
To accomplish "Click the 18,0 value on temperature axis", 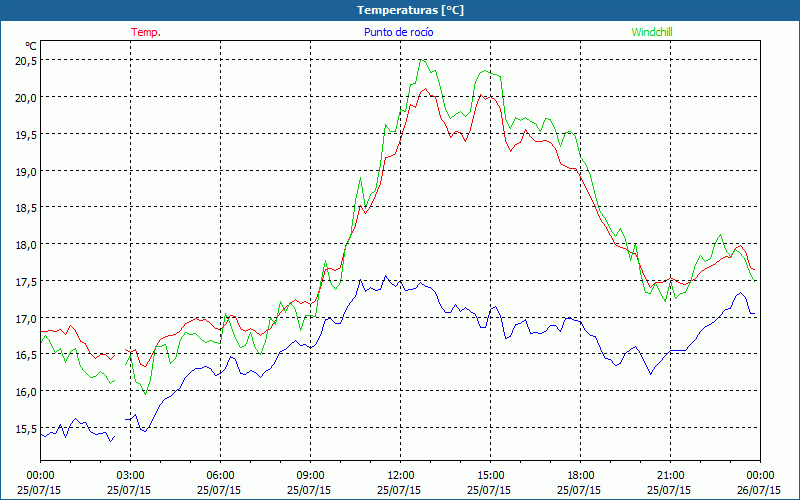I will pos(27,244).
